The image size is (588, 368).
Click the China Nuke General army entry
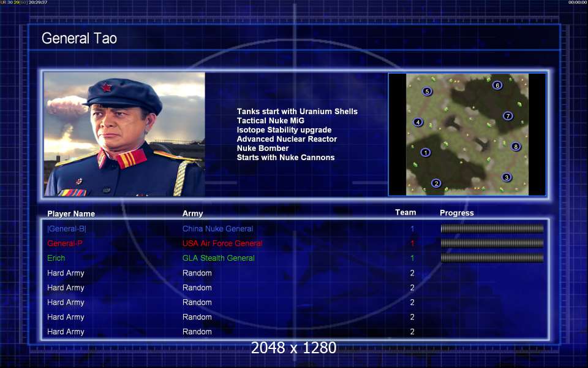coord(217,229)
